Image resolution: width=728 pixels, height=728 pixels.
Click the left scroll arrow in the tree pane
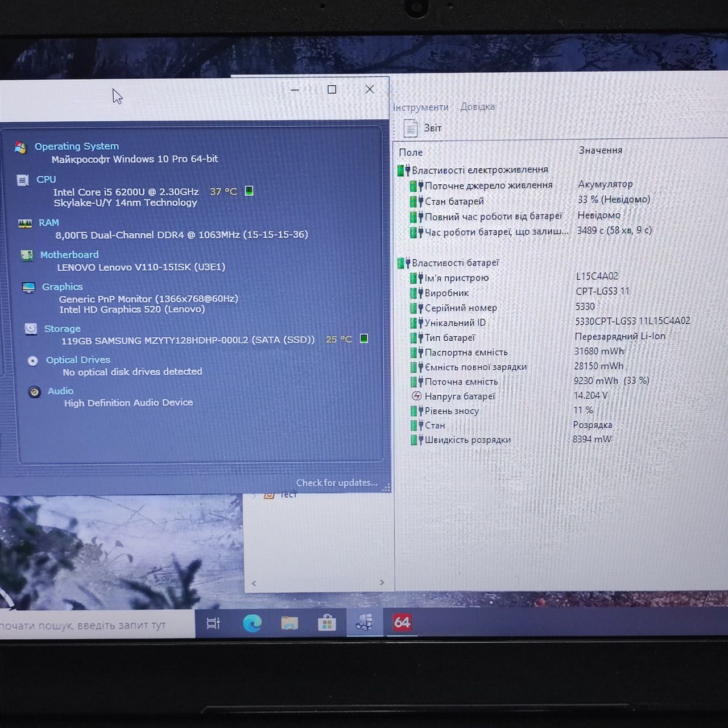(x=254, y=583)
